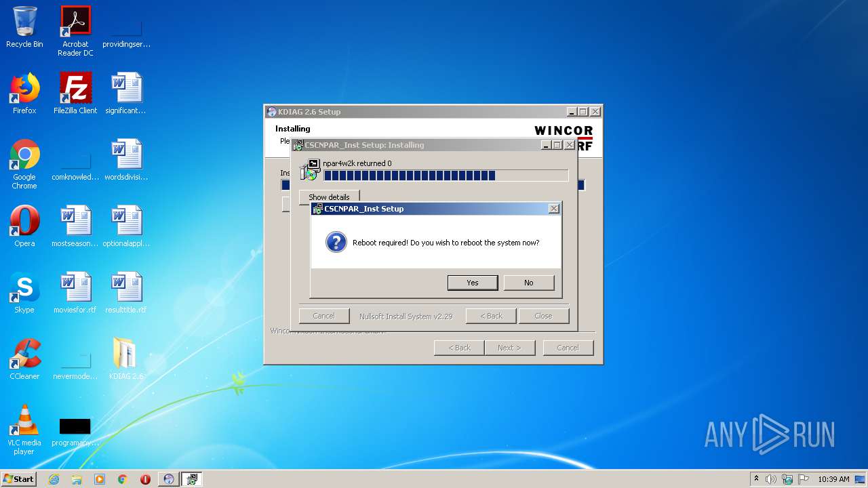868x488 pixels.
Task: Click Back in KDIAG 2.6 Setup
Action: [459, 348]
